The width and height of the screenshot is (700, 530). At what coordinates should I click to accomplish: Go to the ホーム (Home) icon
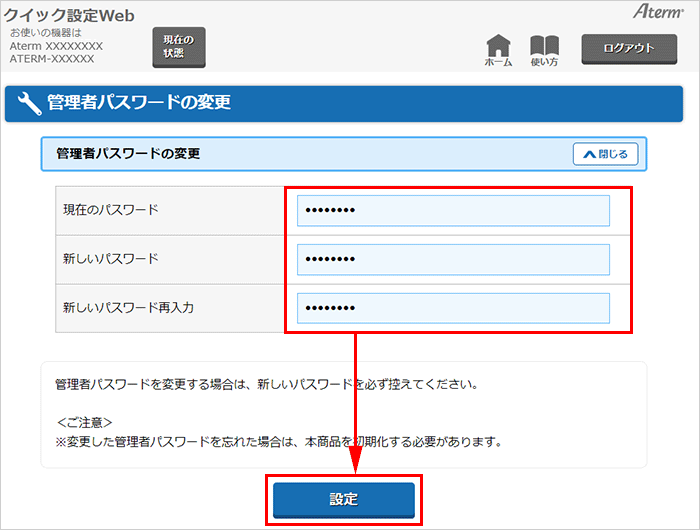498,50
